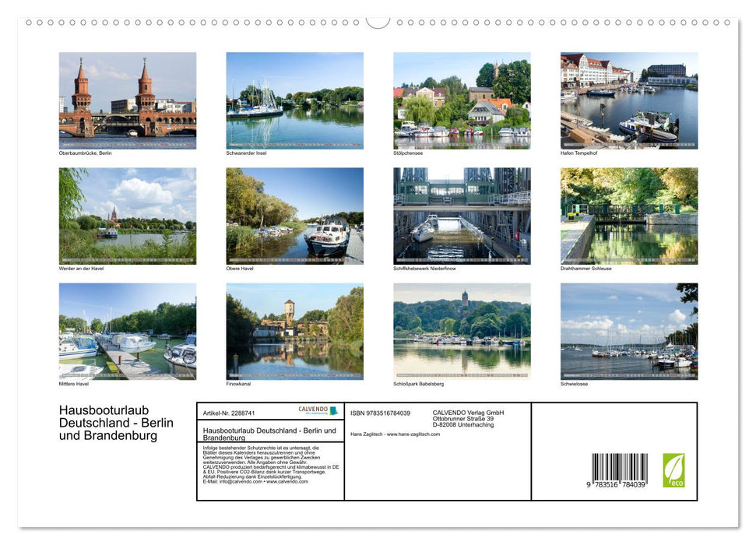The image size is (756, 545).
Task: Click caption 'Stölpchensee'
Action: click(x=408, y=153)
